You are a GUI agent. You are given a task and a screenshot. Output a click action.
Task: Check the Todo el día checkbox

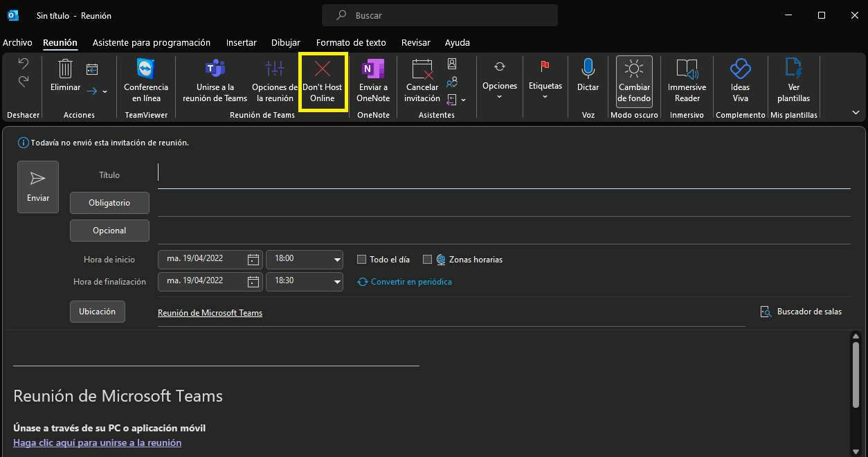point(361,260)
